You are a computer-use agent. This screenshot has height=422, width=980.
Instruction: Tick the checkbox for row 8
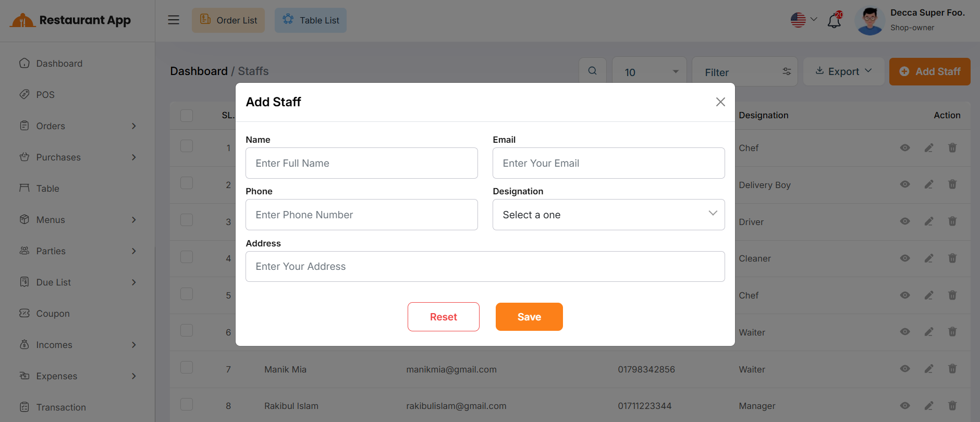click(x=187, y=404)
